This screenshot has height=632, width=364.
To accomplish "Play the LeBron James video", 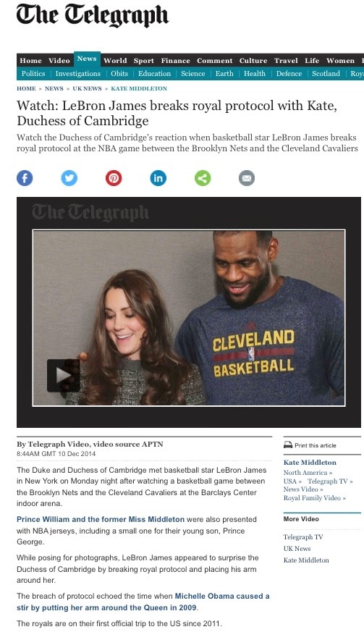I will click(63, 375).
